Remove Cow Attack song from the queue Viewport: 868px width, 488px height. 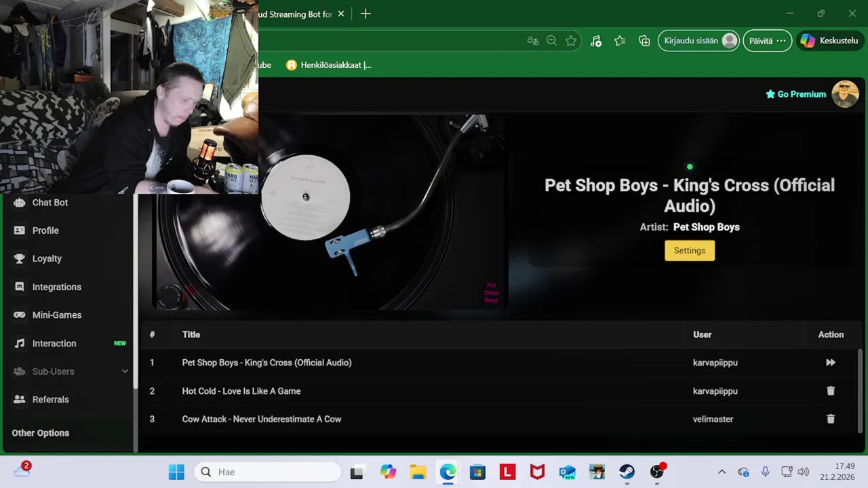coord(831,419)
